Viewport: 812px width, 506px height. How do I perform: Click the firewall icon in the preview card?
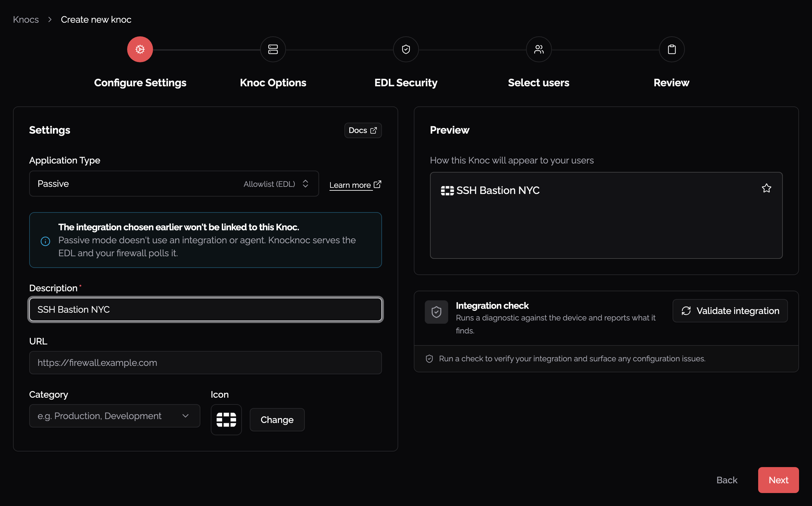tap(447, 190)
